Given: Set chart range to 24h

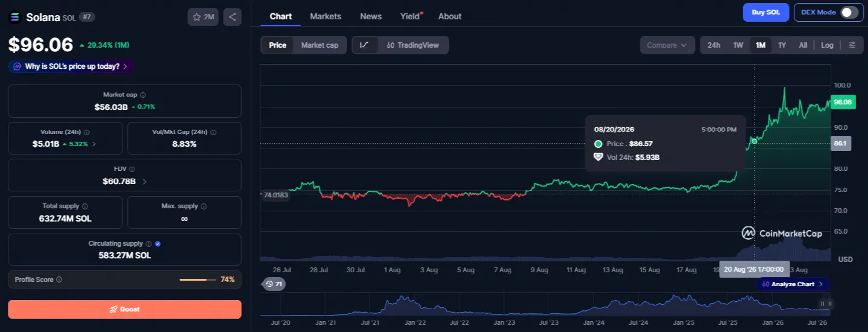Looking at the screenshot, I should 714,45.
